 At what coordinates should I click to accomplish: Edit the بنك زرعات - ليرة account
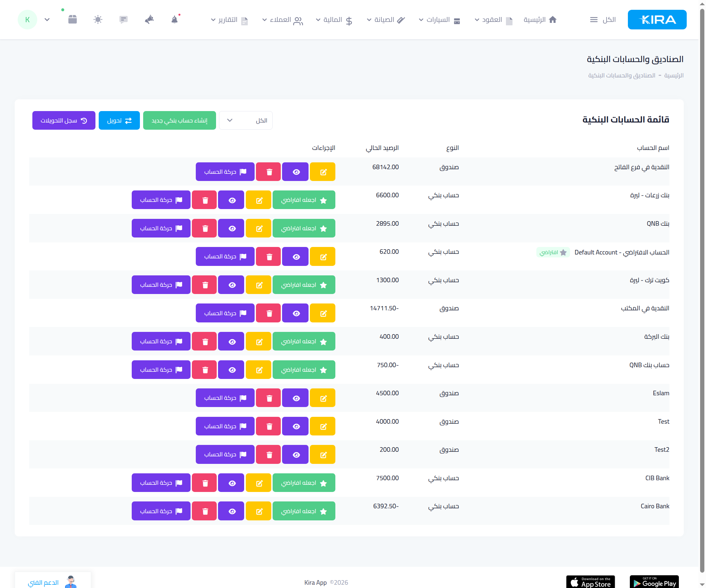tap(259, 200)
